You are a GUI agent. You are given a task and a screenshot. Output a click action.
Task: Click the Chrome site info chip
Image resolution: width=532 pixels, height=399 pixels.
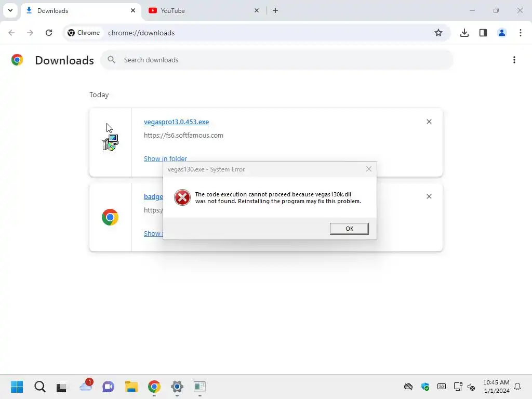click(x=84, y=33)
